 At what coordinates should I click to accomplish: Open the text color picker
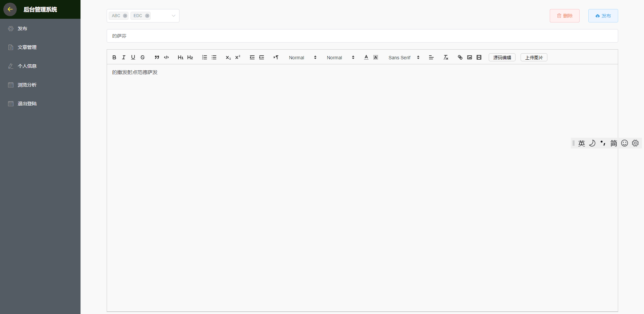[x=366, y=57]
